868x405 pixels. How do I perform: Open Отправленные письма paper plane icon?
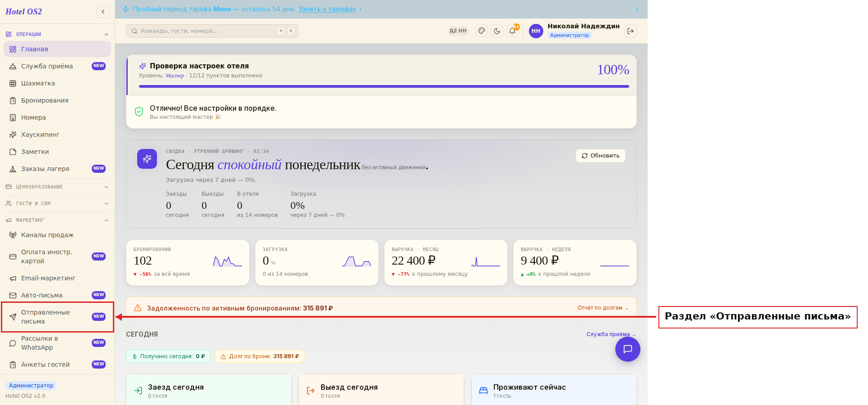point(13,317)
